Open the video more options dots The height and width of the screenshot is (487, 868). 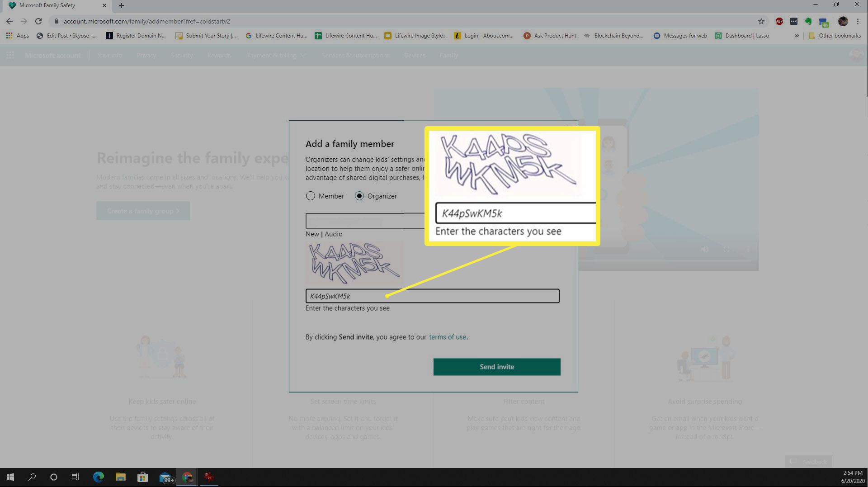748,249
